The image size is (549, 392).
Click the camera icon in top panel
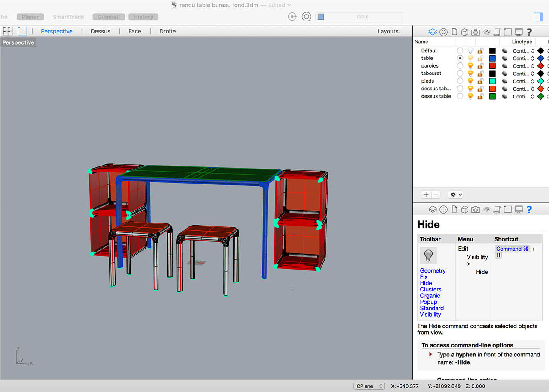click(475, 32)
